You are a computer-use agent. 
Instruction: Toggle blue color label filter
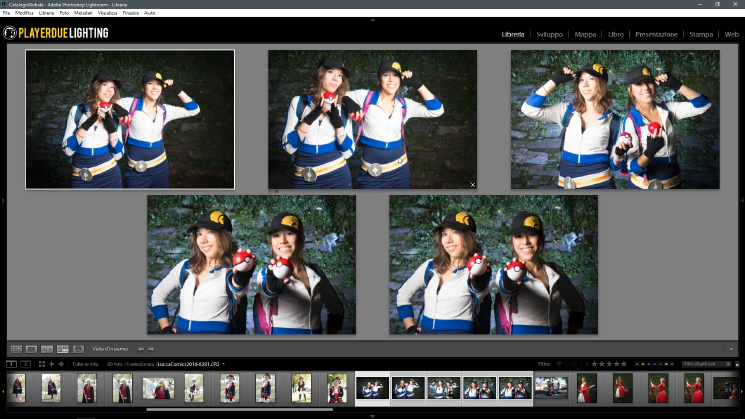coord(655,364)
